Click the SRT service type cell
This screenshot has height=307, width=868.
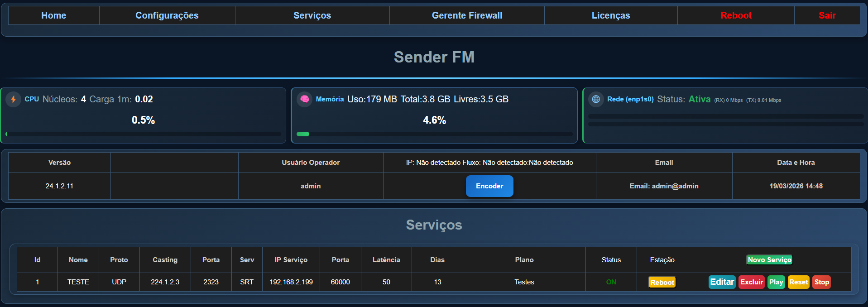[x=247, y=282]
